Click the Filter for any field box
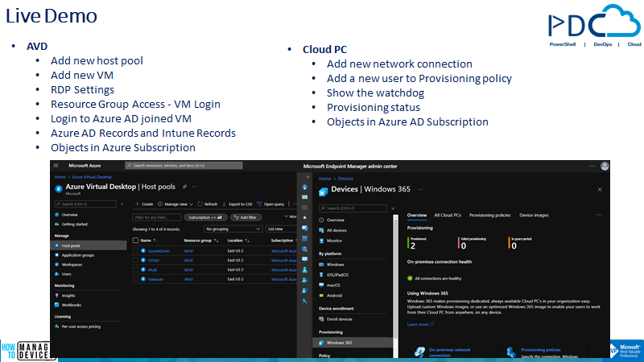Image resolution: width=644 pixels, height=362 pixels. 156,217
